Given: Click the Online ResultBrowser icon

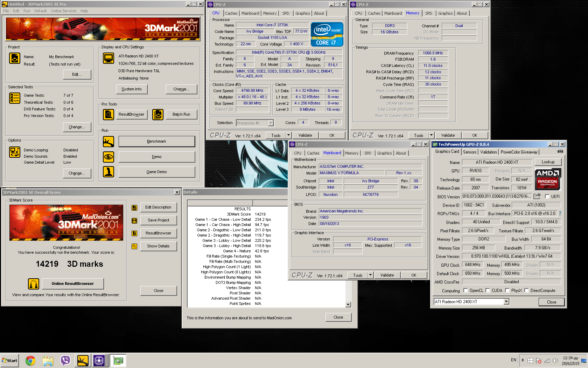Looking at the screenshot, I should (34, 284).
